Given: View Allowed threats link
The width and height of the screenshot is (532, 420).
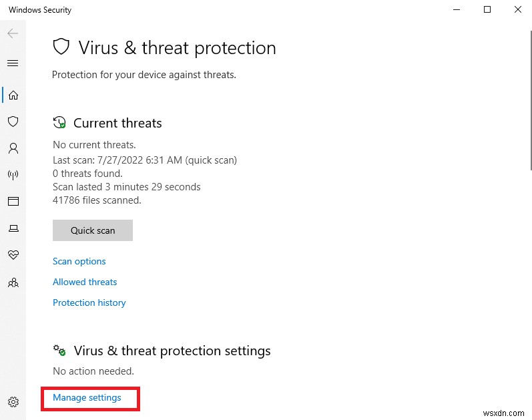Looking at the screenshot, I should [85, 282].
